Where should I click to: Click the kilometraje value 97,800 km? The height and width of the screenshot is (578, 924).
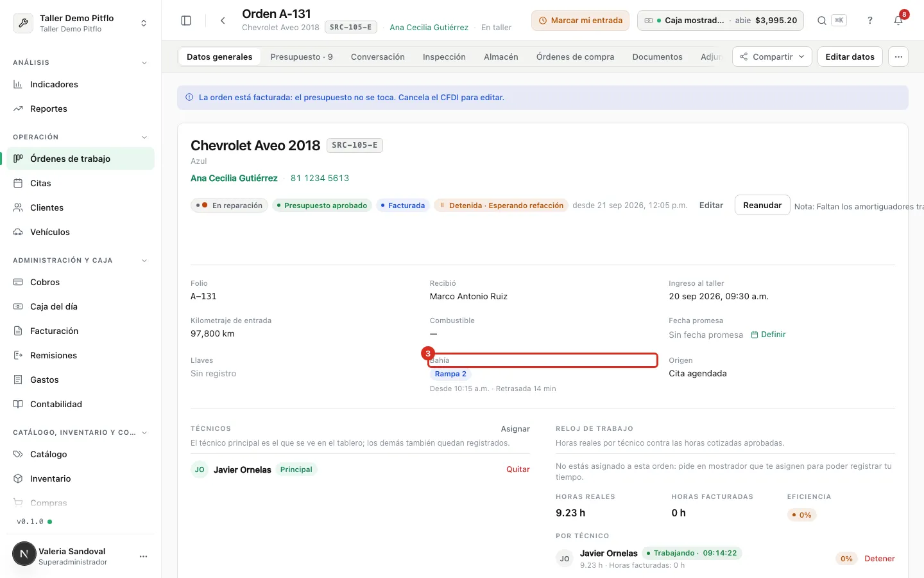pyautogui.click(x=212, y=333)
